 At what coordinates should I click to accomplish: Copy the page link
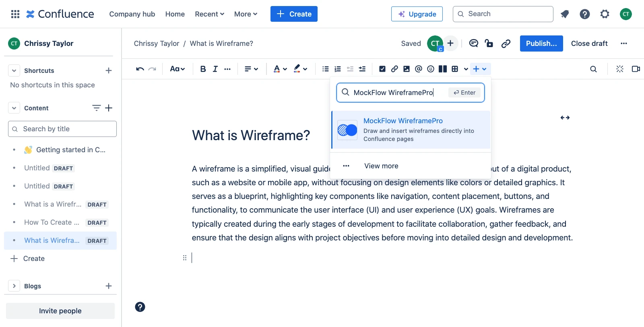pos(506,43)
